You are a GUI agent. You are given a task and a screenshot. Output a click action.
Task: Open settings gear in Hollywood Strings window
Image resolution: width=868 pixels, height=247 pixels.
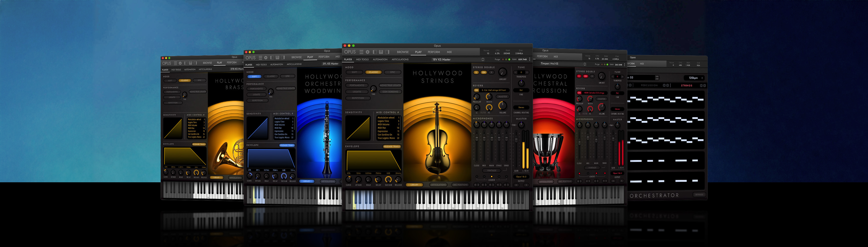(368, 52)
